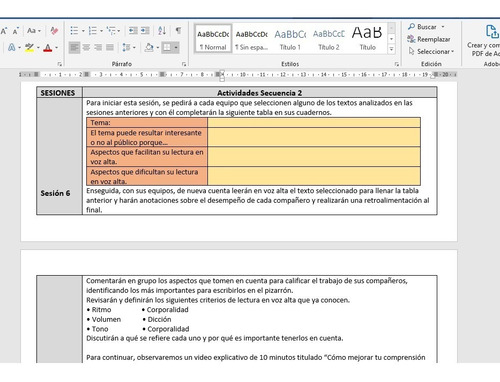Click the Sort A-Z icon

(162, 31)
